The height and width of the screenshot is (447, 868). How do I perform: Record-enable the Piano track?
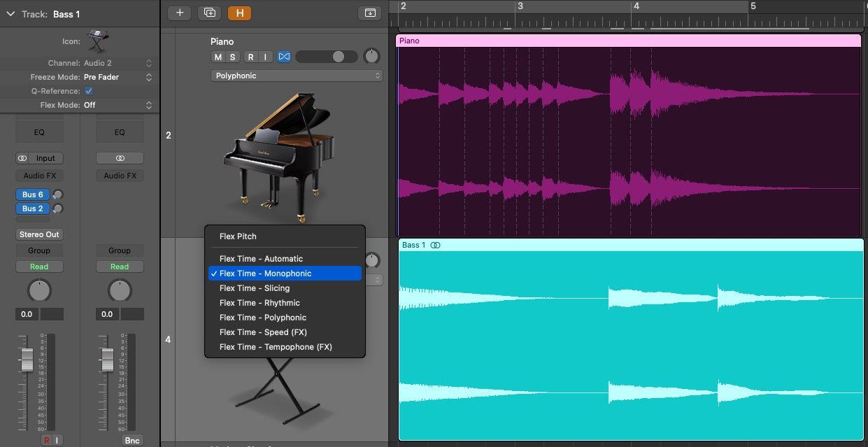[x=250, y=57]
